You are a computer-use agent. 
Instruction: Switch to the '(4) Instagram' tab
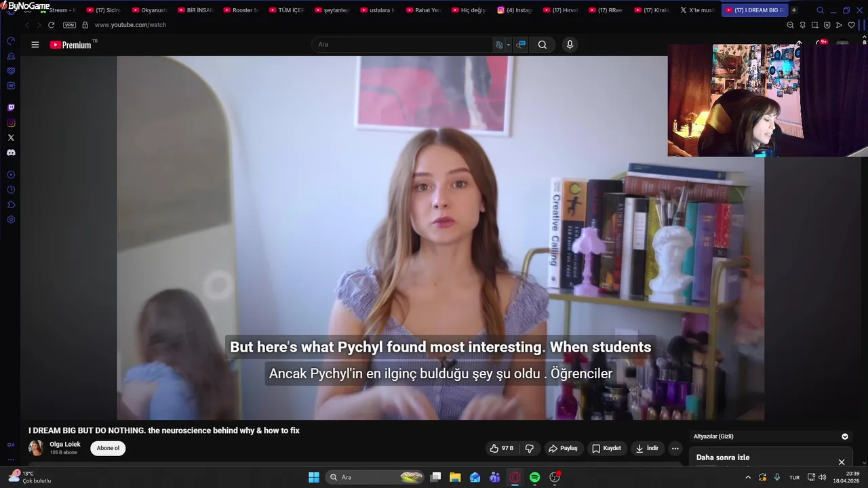(515, 10)
